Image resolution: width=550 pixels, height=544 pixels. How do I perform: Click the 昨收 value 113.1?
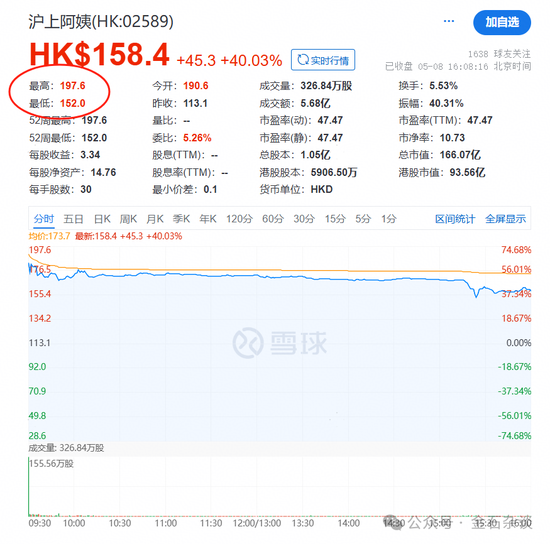[x=195, y=103]
